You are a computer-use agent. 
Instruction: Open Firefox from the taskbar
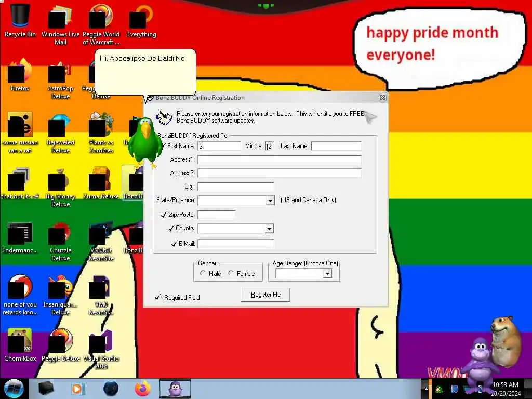pos(142,389)
